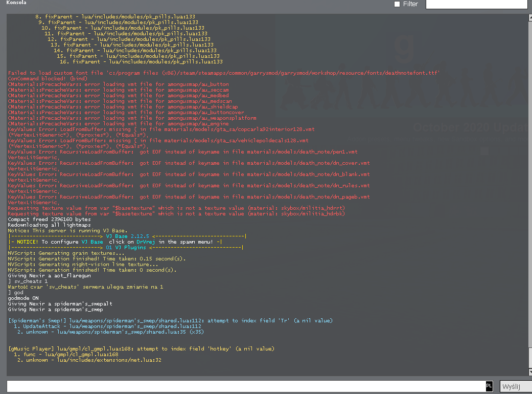Click the 'Time taken: 0.15 second(s)' line
This screenshot has height=394, width=532.
coord(97,259)
